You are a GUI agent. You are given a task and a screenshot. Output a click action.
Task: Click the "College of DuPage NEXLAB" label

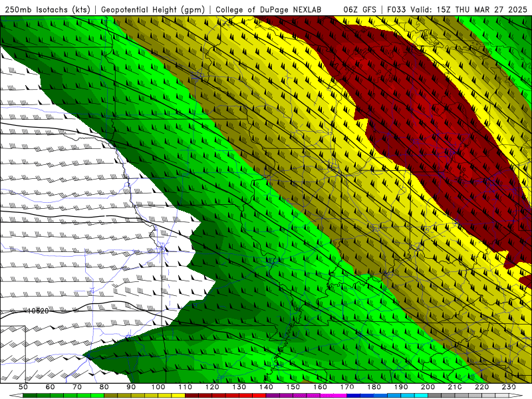click(x=269, y=10)
